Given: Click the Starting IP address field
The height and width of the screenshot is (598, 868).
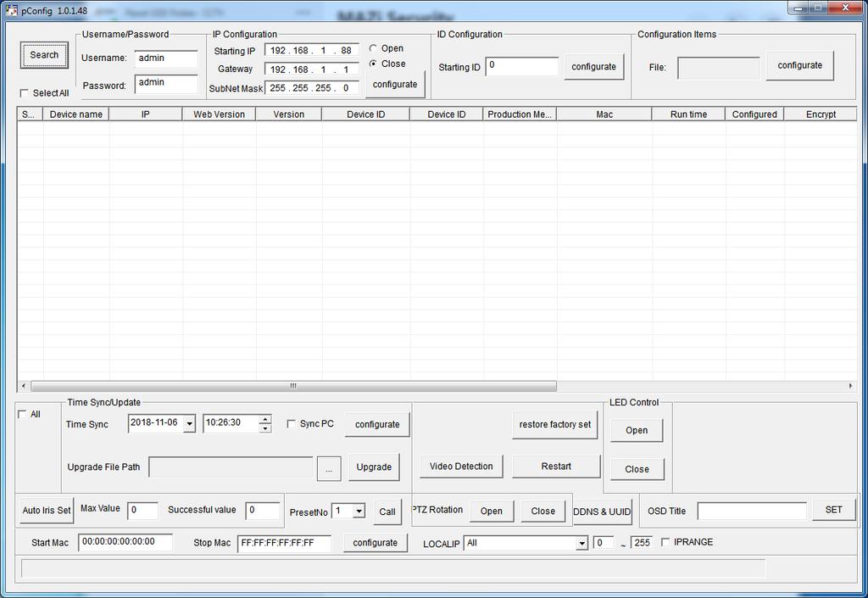Looking at the screenshot, I should pyautogui.click(x=312, y=50).
